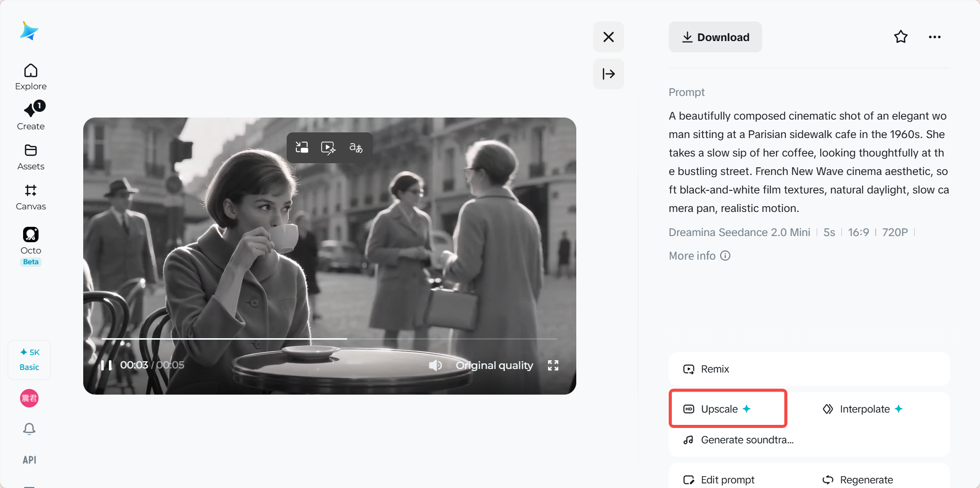The image size is (980, 488).
Task: Click the Interpolate option
Action: pos(863,409)
